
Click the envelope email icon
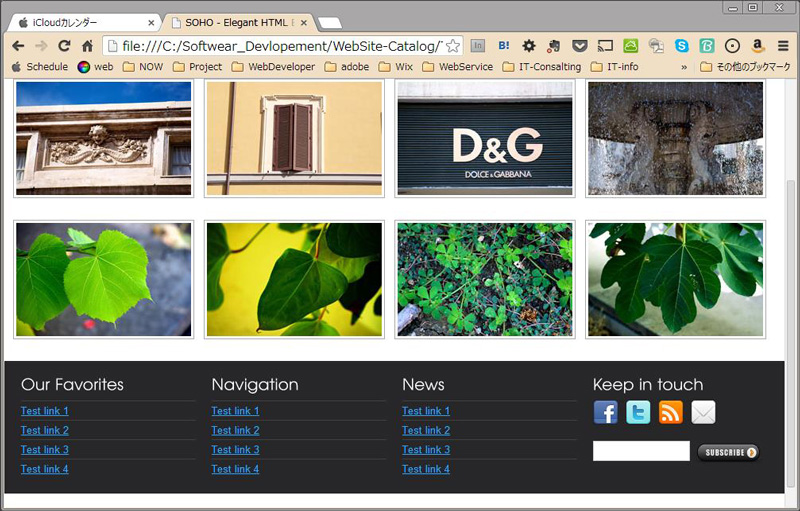(x=703, y=412)
